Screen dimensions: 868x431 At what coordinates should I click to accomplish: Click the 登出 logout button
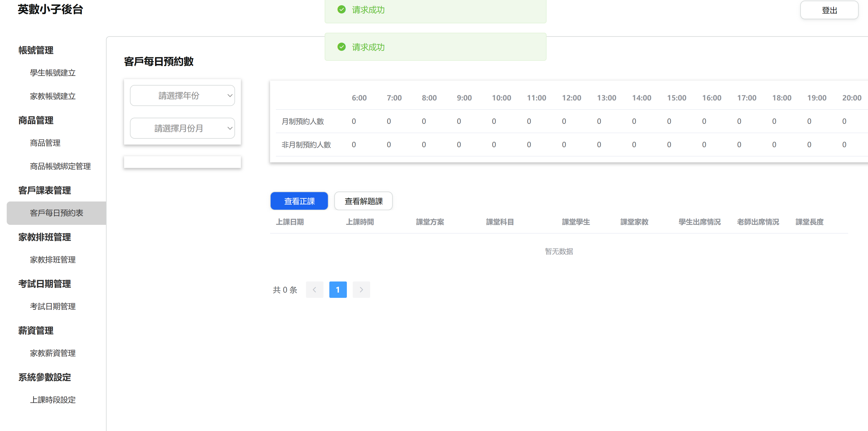[x=829, y=10]
